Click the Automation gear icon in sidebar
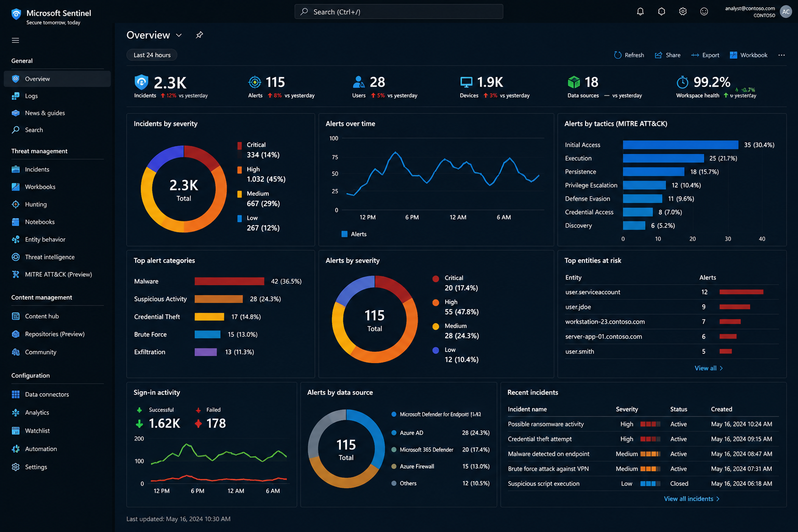 pyautogui.click(x=16, y=449)
